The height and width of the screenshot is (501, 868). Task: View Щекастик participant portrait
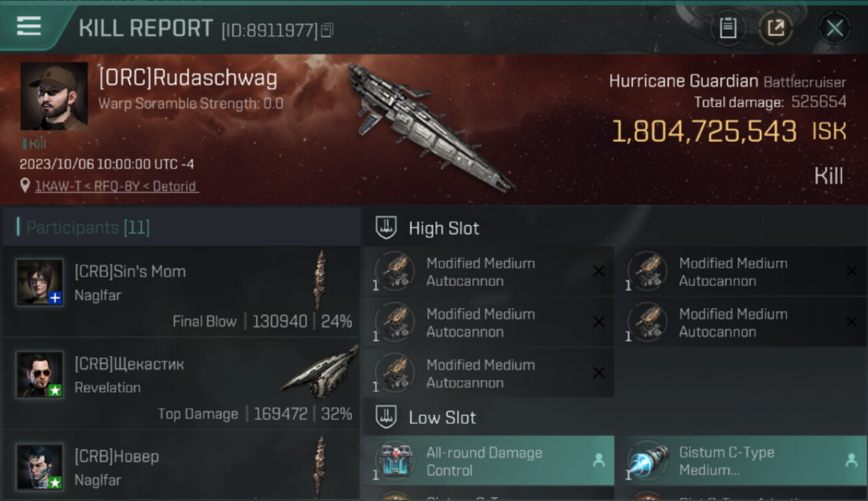point(40,375)
